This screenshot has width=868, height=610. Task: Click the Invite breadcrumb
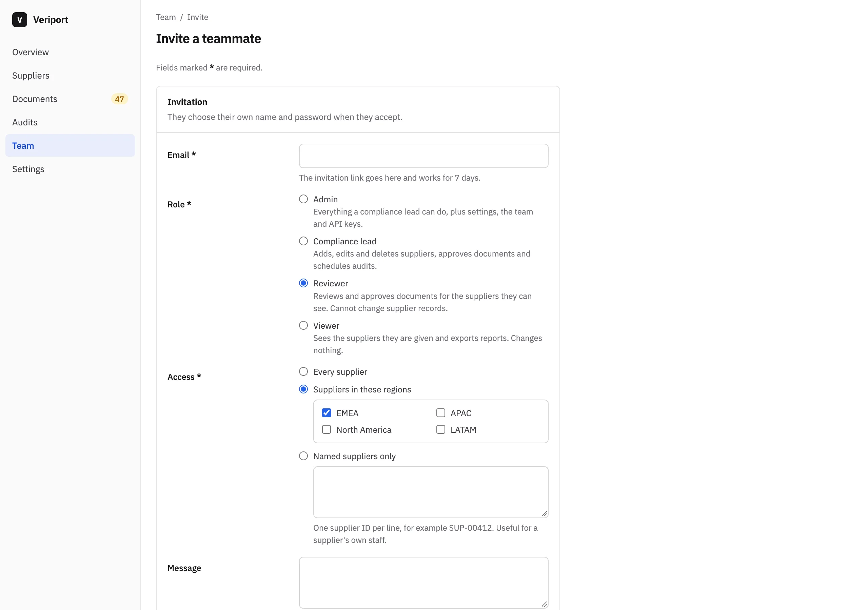198,17
